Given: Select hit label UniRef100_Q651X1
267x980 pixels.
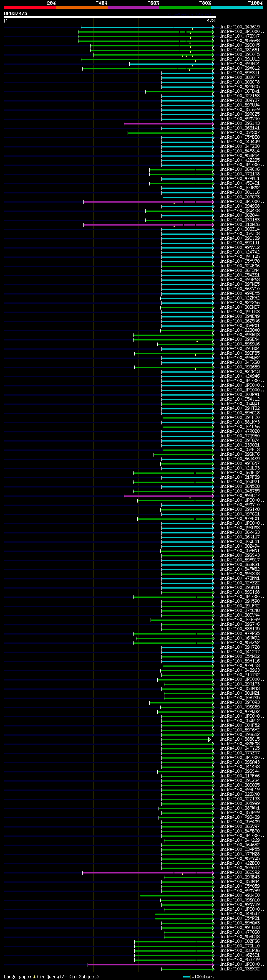Looking at the screenshot, I should pyautogui.click(x=239, y=128).
